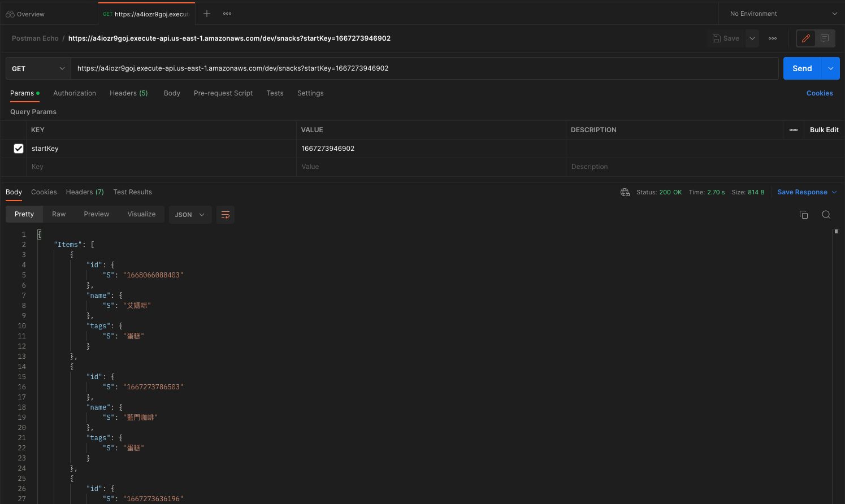This screenshot has height=504, width=845.
Task: Open the JSON format dropdown
Action: pos(190,215)
